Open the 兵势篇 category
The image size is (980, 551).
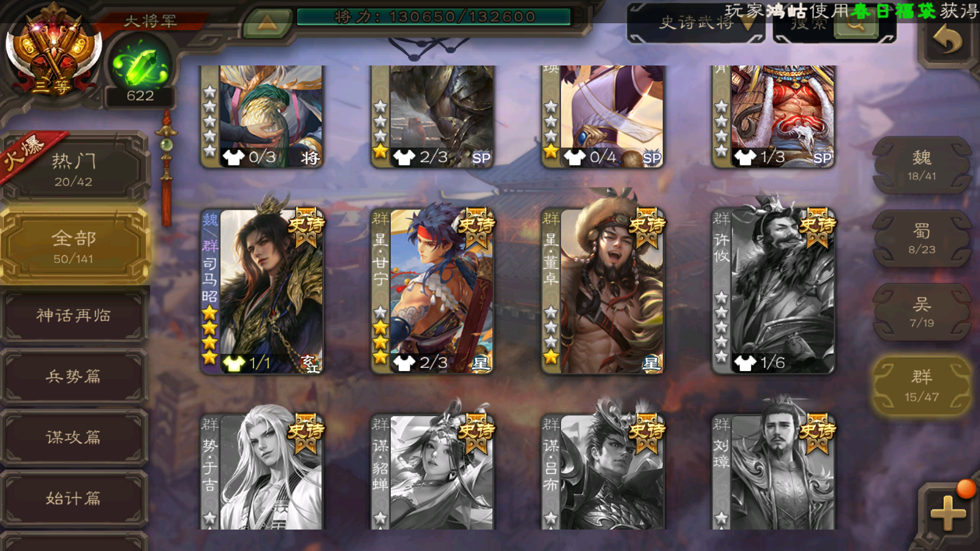click(x=74, y=376)
